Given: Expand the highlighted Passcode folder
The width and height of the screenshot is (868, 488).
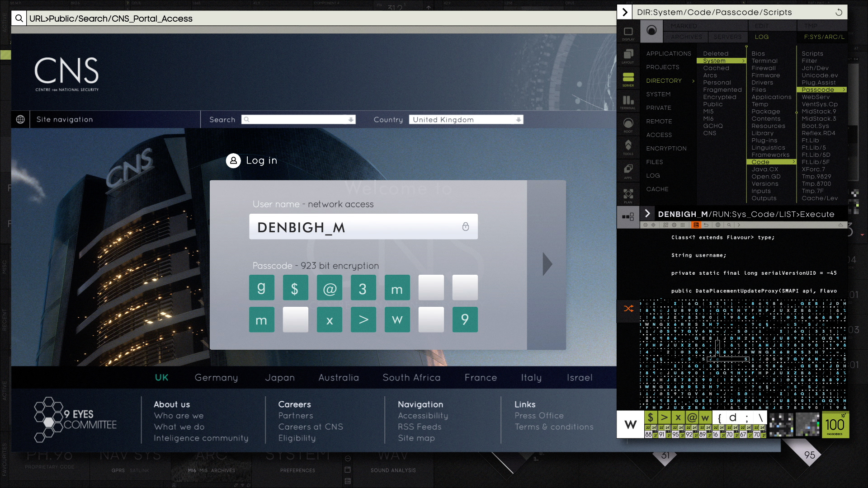Looking at the screenshot, I should [x=822, y=90].
